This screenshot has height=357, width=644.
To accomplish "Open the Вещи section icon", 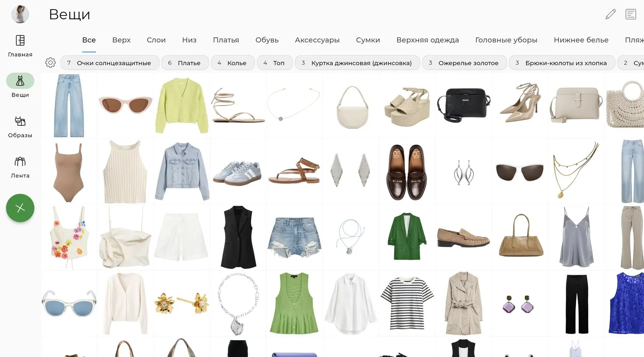I will pyautogui.click(x=20, y=81).
